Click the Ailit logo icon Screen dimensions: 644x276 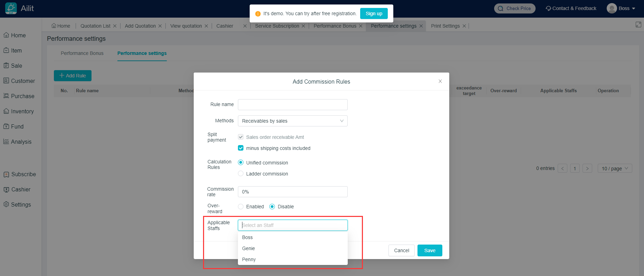tap(11, 8)
